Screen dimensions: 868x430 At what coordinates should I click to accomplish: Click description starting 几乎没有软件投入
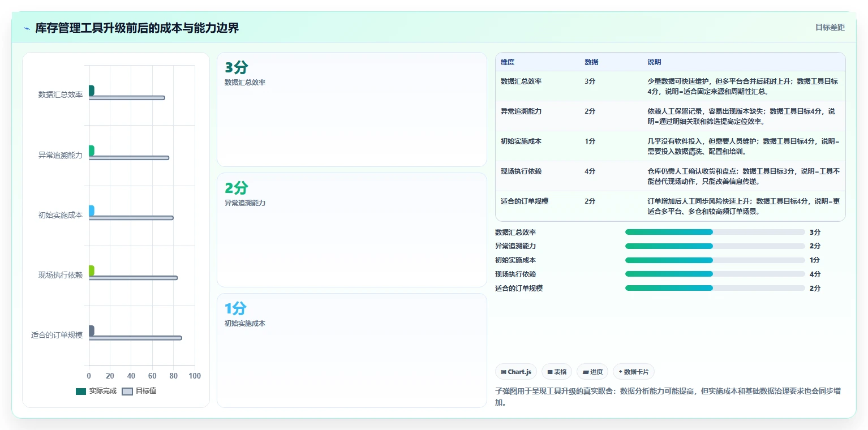coord(743,146)
